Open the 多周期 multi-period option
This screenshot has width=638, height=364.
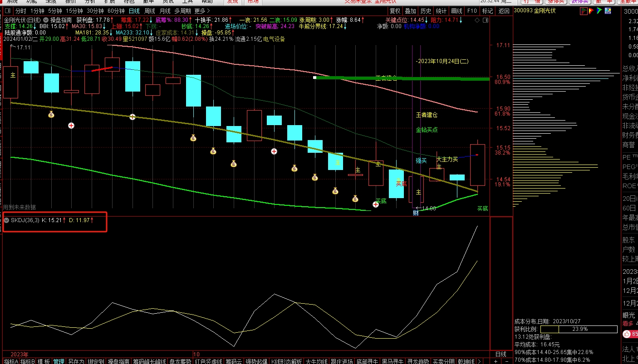[x=182, y=11]
